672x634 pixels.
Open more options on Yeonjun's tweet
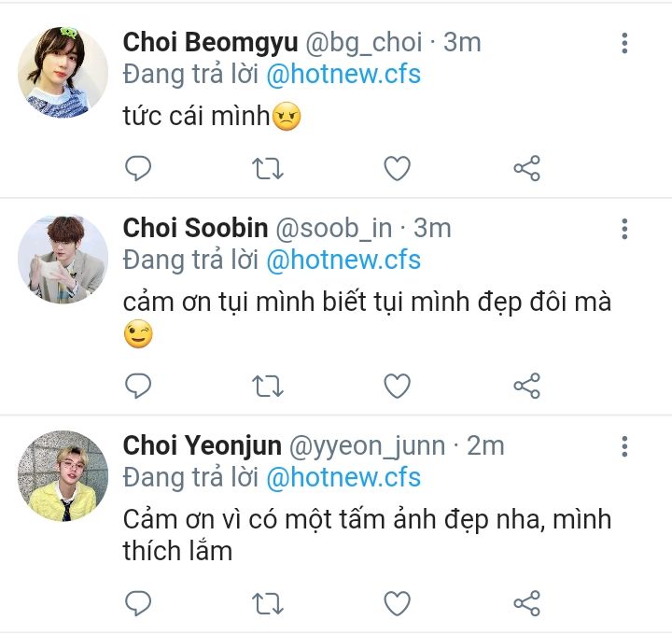tap(624, 446)
